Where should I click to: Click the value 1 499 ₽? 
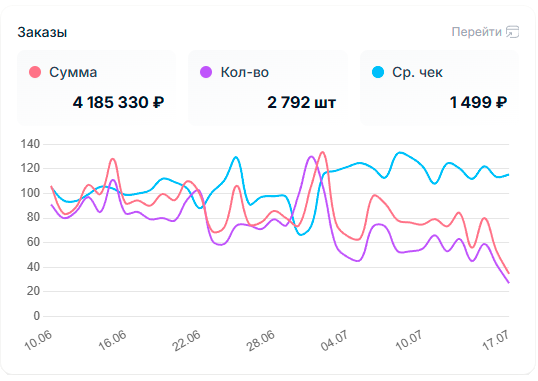pos(478,103)
